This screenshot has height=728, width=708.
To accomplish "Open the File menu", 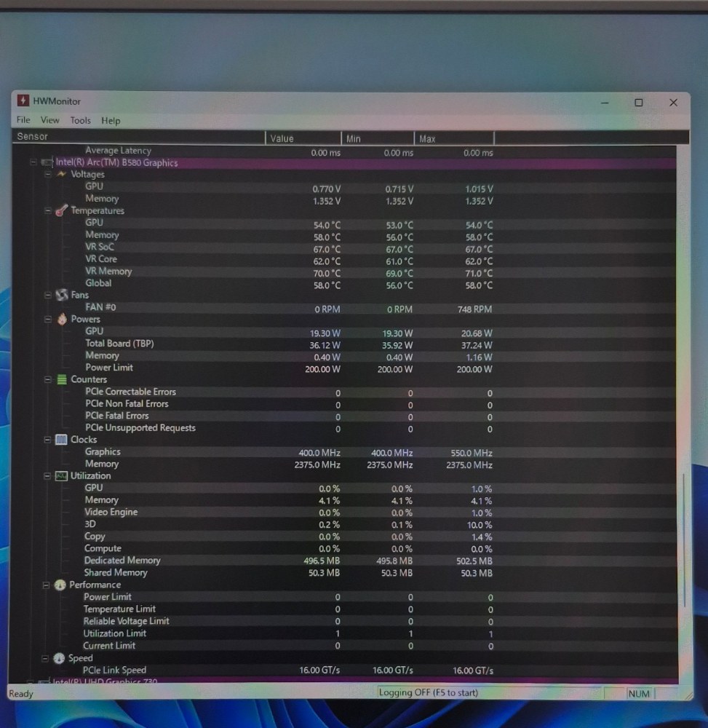I will [23, 120].
